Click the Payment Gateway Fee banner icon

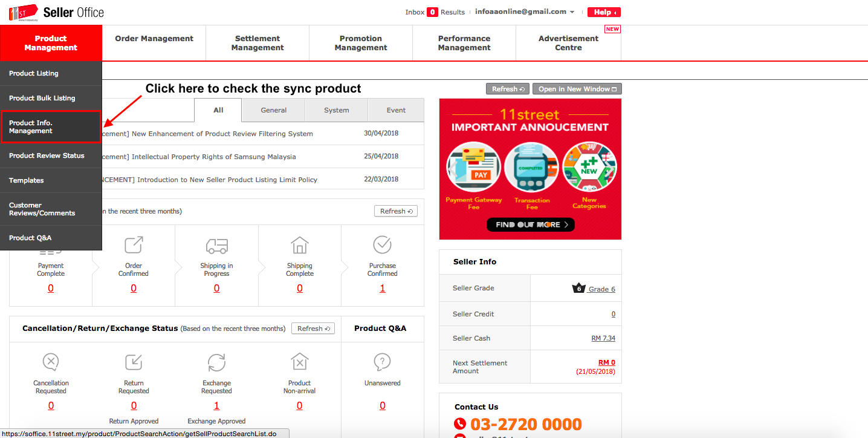474,168
